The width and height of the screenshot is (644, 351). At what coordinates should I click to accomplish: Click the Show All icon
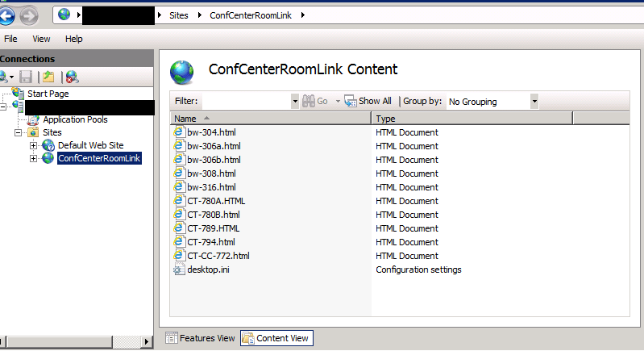pyautogui.click(x=351, y=101)
